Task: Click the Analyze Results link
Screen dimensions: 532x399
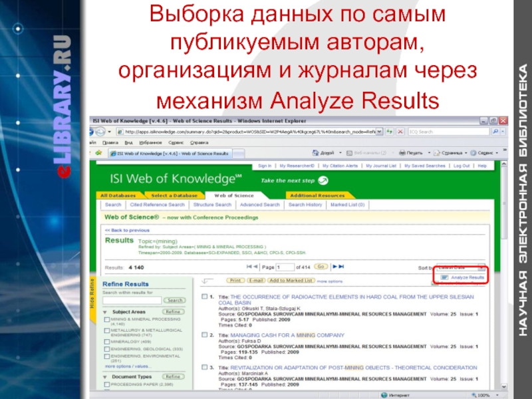Action: tap(467, 277)
